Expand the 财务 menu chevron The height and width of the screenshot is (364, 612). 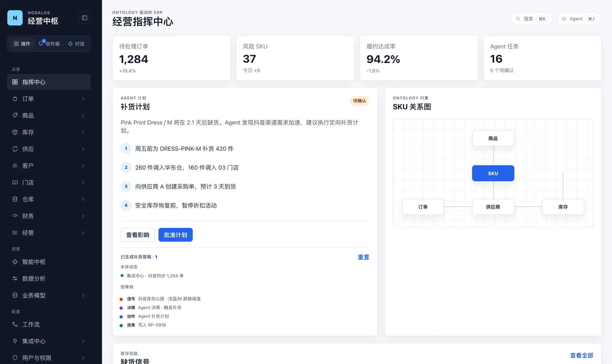point(83,216)
